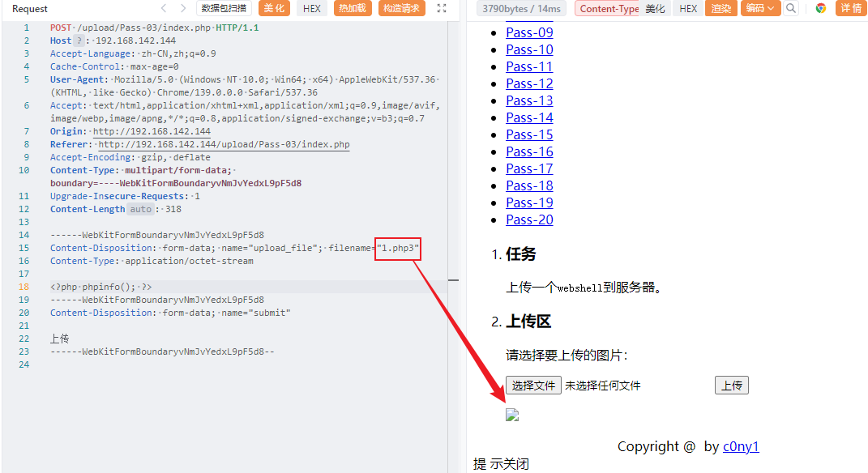Click the Content-Type tag in the response header
Image resolution: width=868 pixels, height=473 pixels.
point(607,8)
